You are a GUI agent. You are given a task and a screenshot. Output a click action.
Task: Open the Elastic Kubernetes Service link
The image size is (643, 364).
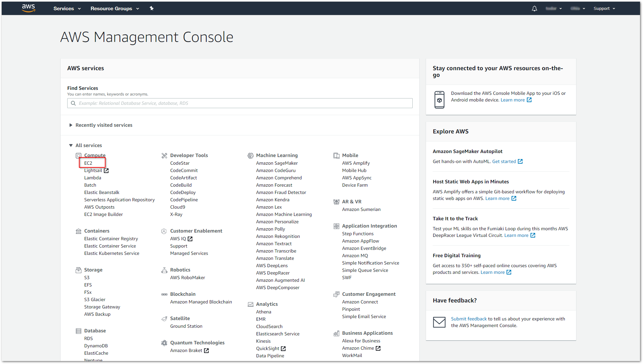(x=111, y=253)
